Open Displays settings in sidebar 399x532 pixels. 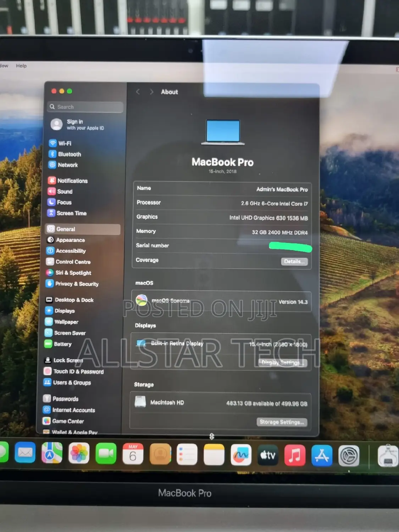pos(60,311)
